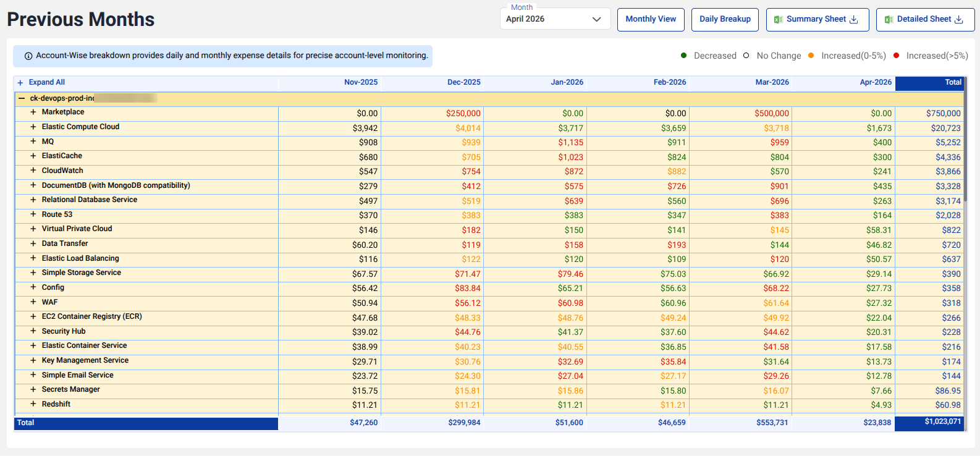
Task: Switch to Monthly View
Action: [651, 19]
